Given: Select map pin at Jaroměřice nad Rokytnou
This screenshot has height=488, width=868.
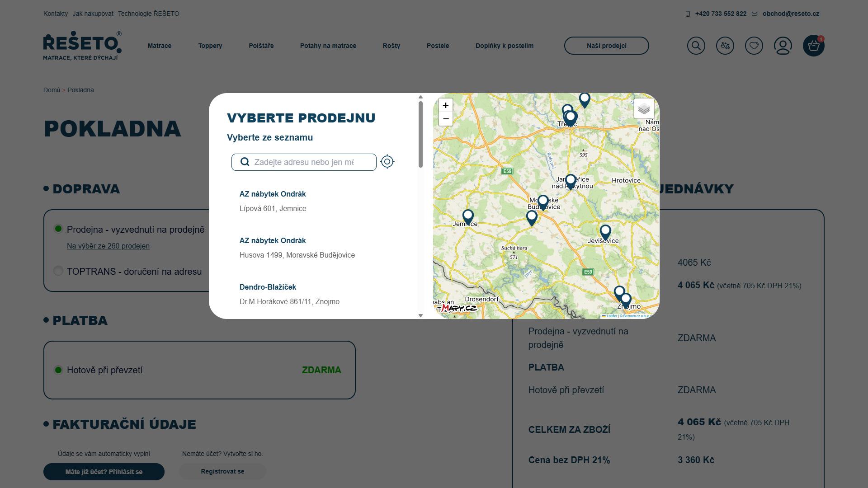Looking at the screenshot, I should (x=571, y=182).
